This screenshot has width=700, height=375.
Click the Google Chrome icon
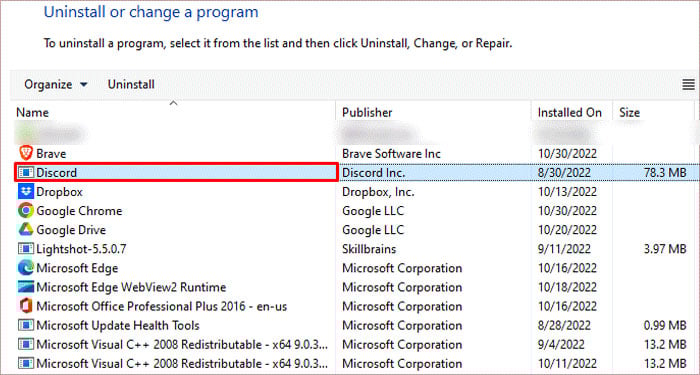[x=26, y=210]
